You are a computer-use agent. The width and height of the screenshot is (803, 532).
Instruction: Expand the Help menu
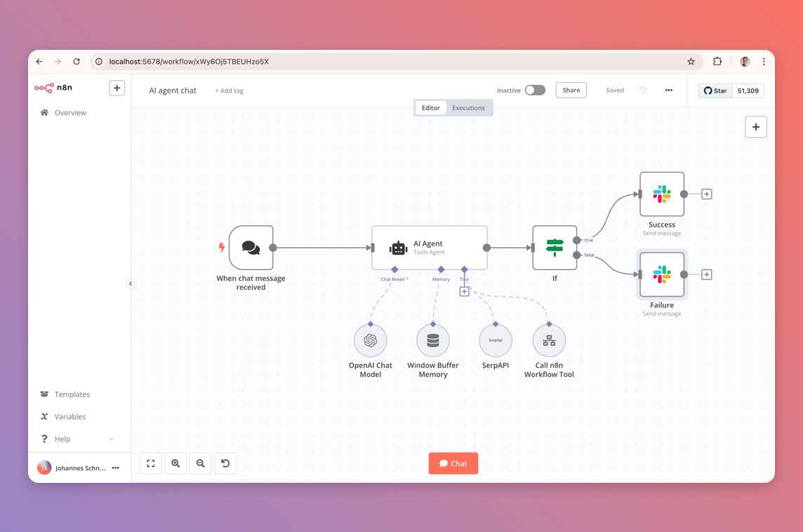click(77, 439)
